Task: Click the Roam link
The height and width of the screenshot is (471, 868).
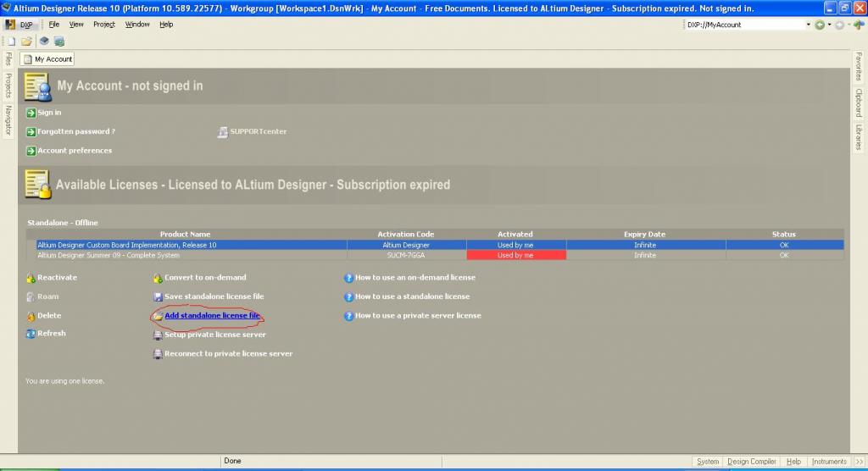Action: click(x=47, y=296)
